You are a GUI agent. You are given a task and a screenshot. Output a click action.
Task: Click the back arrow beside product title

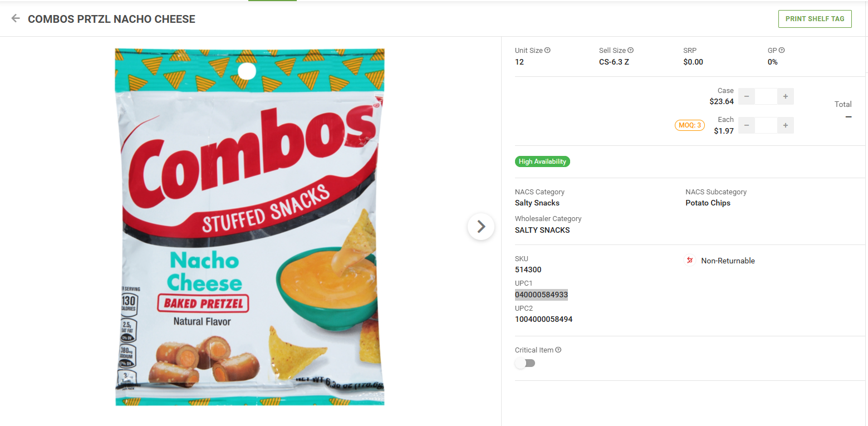(16, 18)
